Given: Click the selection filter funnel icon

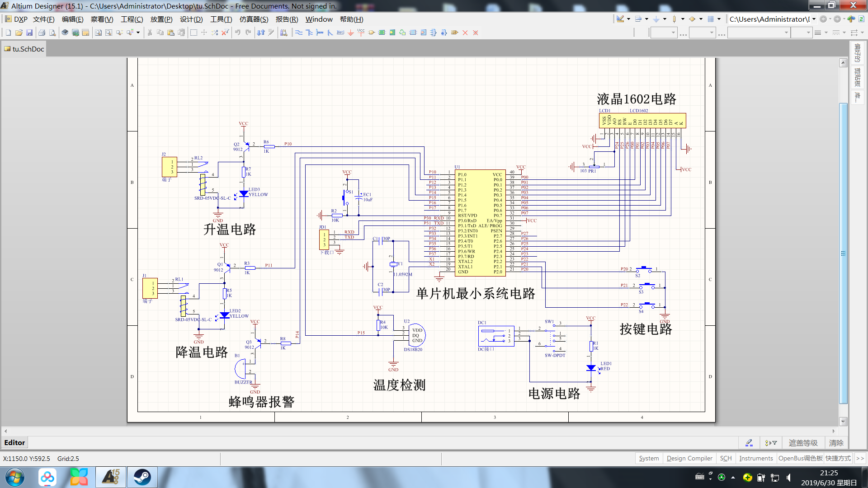Looking at the screenshot, I should (x=771, y=443).
